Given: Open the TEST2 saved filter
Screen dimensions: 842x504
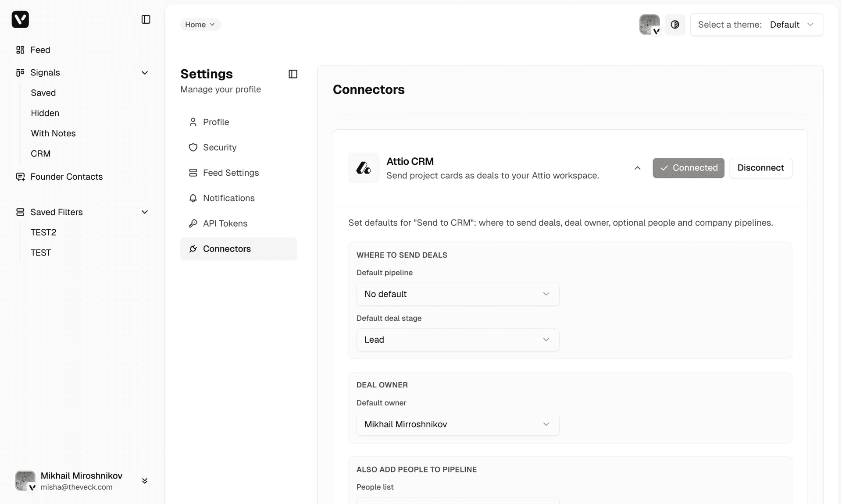Looking at the screenshot, I should tap(43, 232).
